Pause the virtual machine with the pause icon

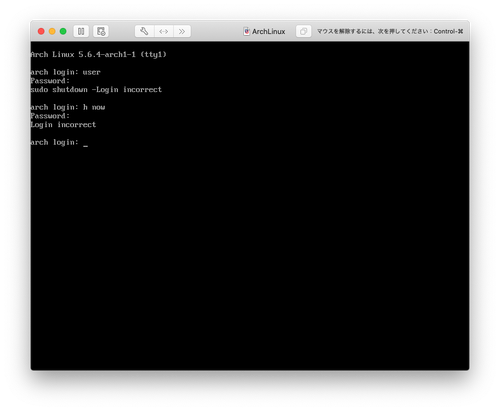click(81, 31)
